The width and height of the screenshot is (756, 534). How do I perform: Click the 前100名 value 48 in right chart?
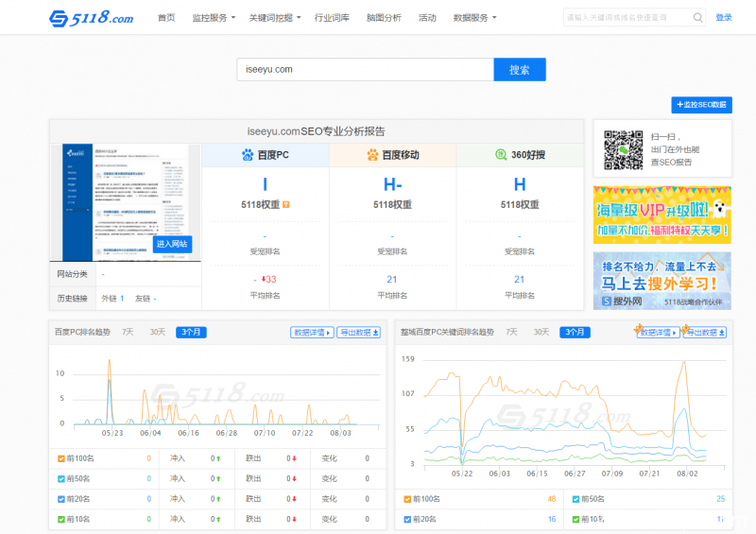tap(552, 499)
